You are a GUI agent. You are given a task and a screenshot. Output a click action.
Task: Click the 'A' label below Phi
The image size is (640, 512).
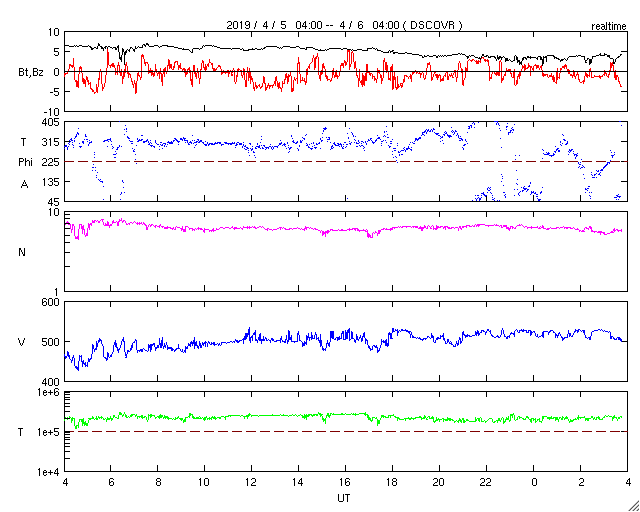click(24, 185)
